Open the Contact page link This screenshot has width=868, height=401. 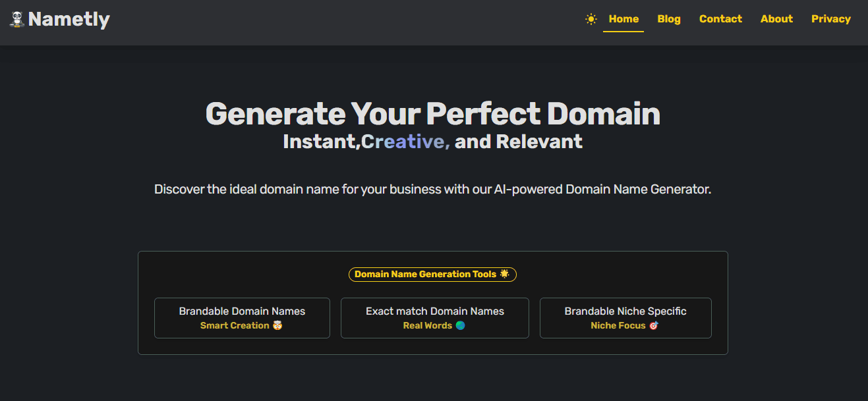720,19
